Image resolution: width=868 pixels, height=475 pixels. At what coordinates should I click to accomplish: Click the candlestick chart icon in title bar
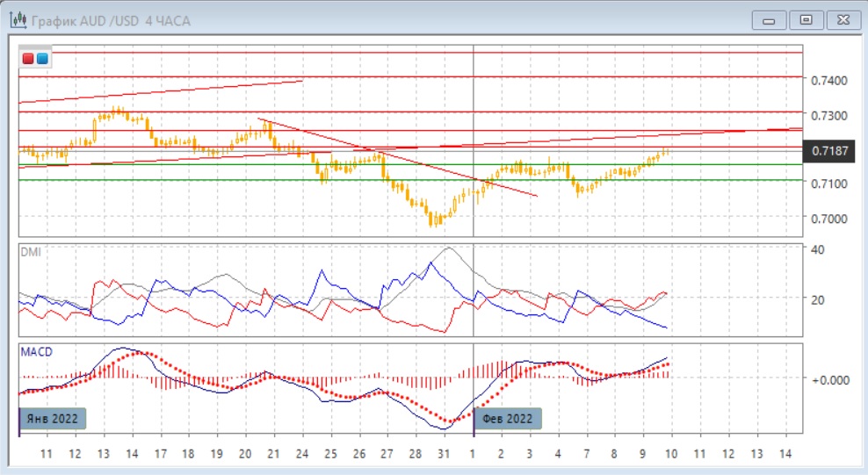(17, 18)
